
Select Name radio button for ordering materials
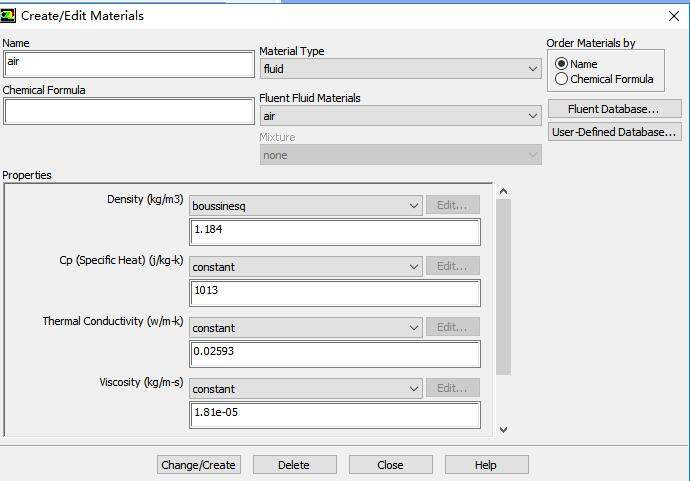click(x=562, y=64)
